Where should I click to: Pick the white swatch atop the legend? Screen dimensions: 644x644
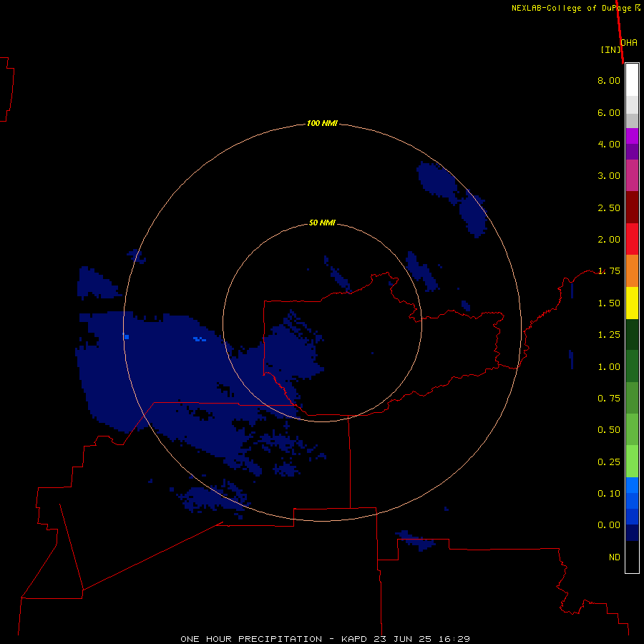(632, 80)
